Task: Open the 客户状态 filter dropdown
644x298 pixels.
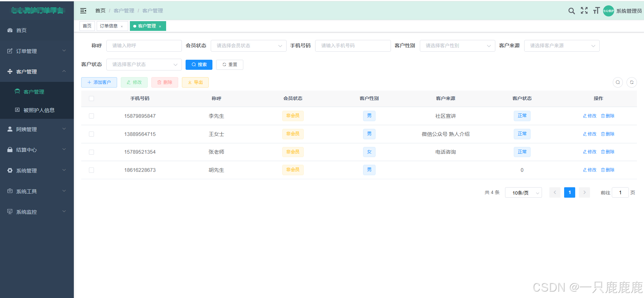Action: coord(144,64)
